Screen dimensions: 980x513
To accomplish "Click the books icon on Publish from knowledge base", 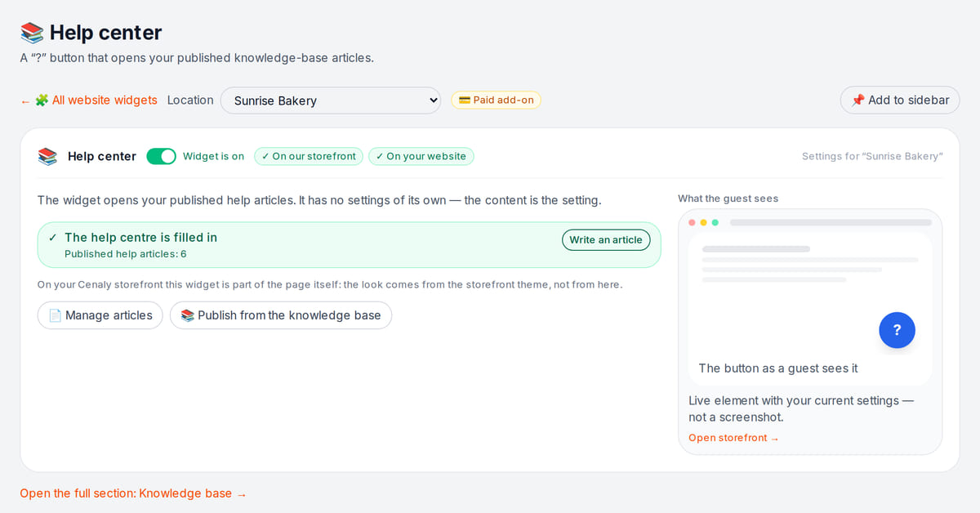I will [188, 315].
